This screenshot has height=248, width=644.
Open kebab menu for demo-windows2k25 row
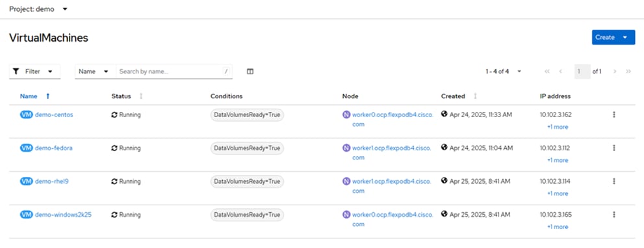pos(614,215)
